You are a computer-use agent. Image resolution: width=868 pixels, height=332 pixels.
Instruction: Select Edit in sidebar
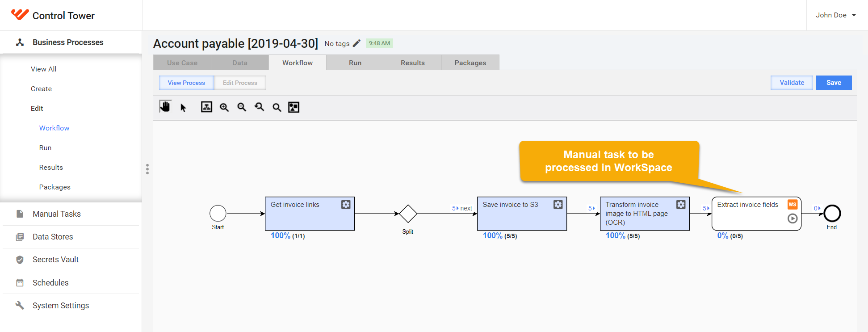[x=37, y=109]
